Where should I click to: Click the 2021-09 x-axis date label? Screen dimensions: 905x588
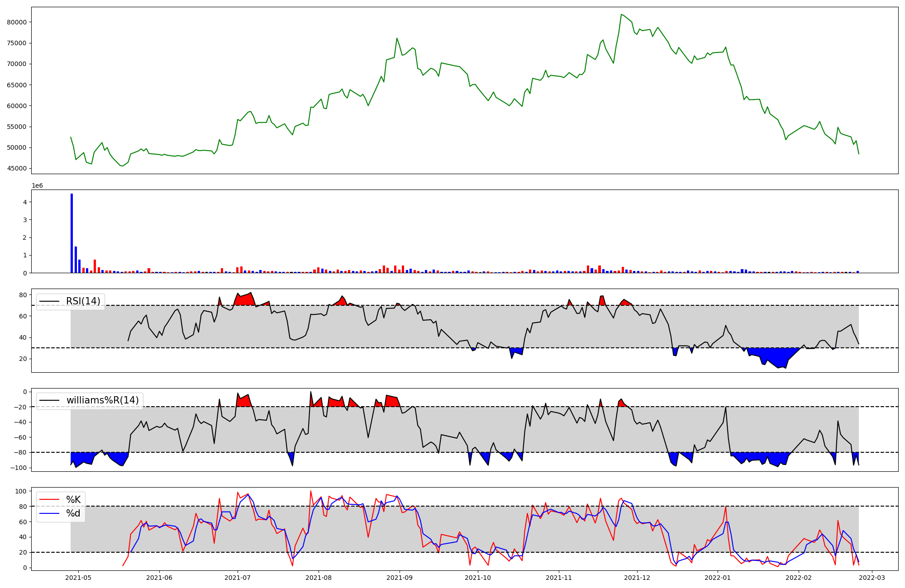pyautogui.click(x=400, y=578)
